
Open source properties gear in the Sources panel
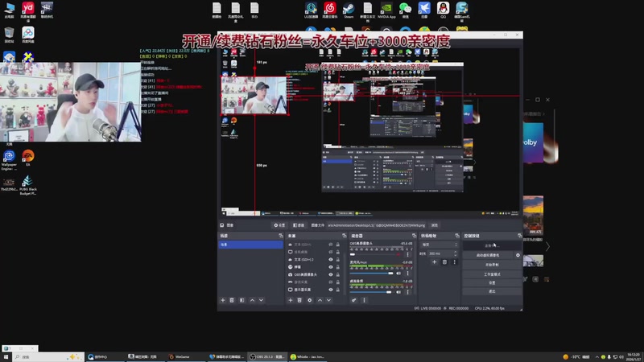coord(310,300)
